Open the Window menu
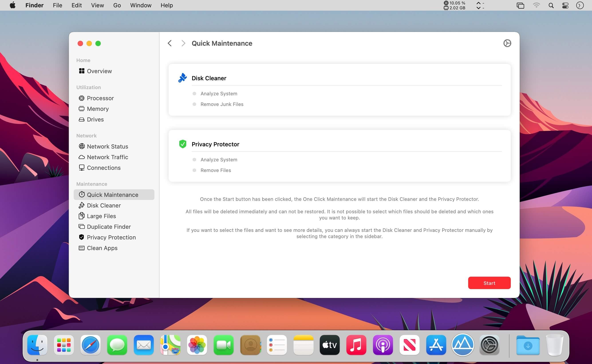 pyautogui.click(x=141, y=5)
